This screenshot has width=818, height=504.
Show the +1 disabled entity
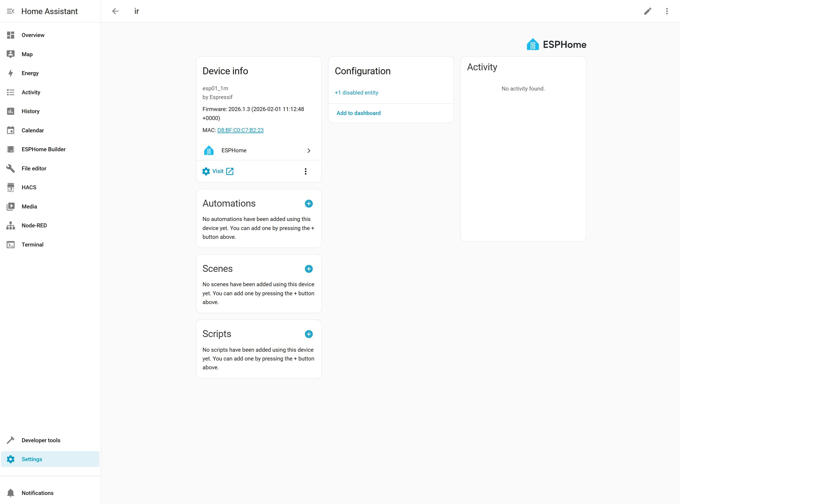[x=356, y=93]
